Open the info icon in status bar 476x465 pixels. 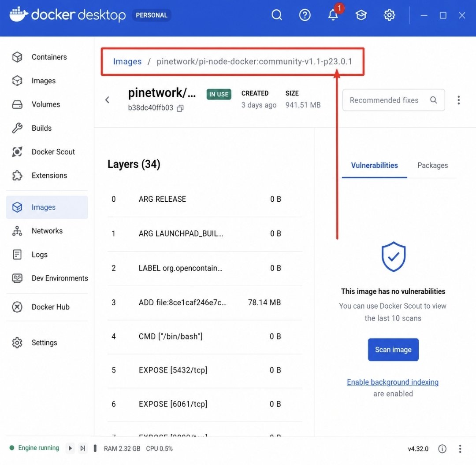pos(442,449)
